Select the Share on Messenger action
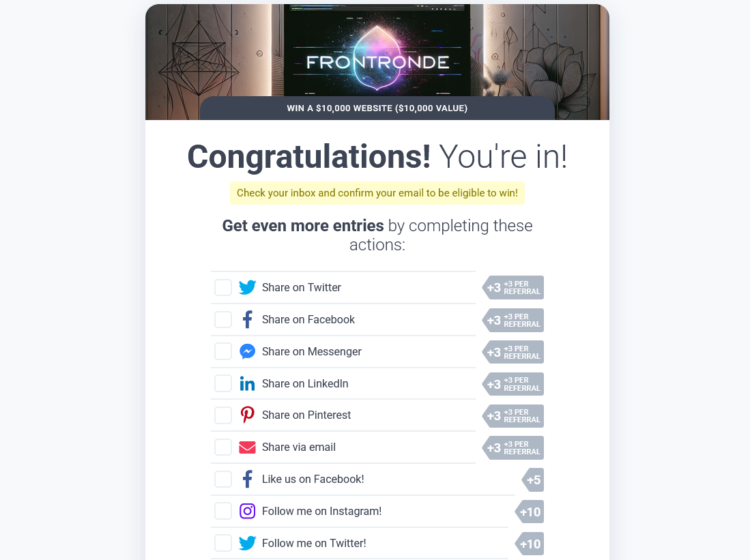 [311, 352]
